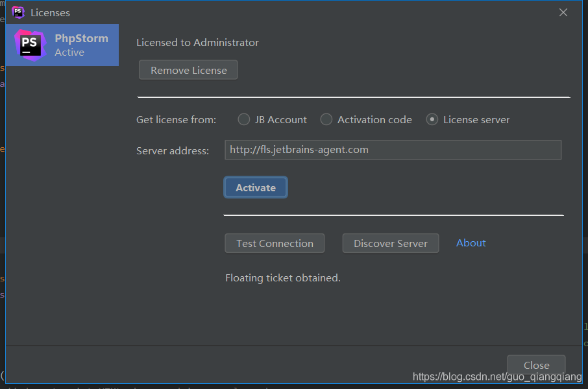The width and height of the screenshot is (588, 389).
Task: Click the Activate button
Action: coord(256,187)
